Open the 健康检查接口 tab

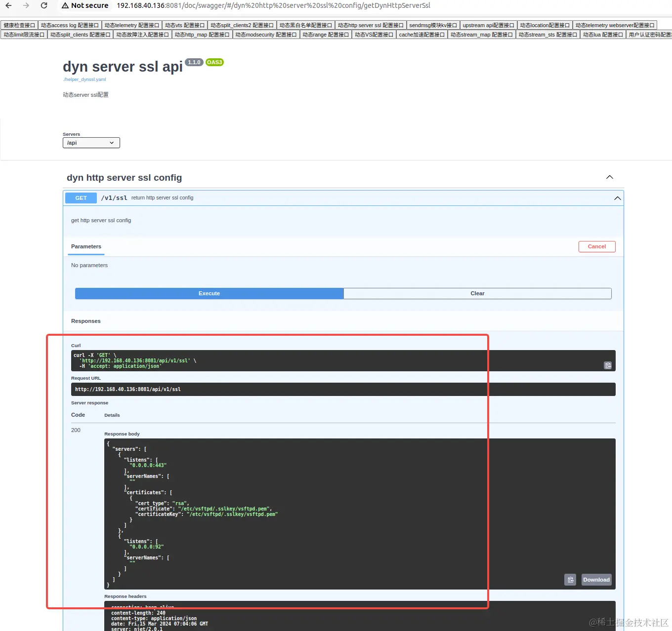(x=19, y=25)
